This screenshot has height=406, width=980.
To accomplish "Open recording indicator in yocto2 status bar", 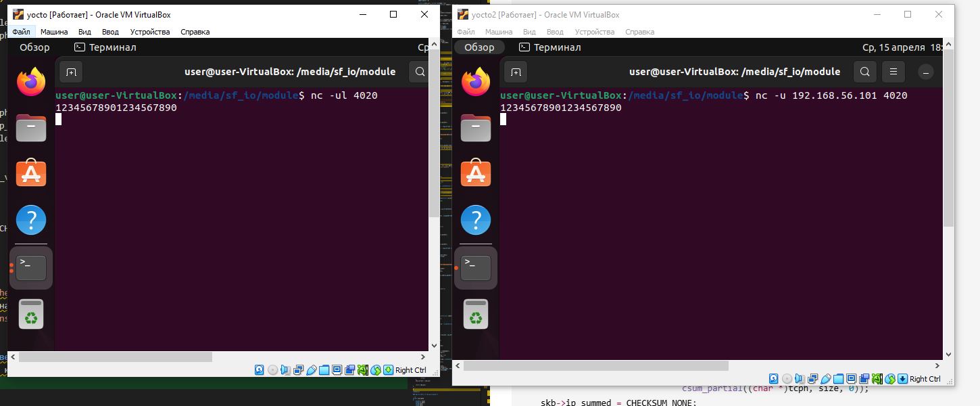I will click(864, 379).
